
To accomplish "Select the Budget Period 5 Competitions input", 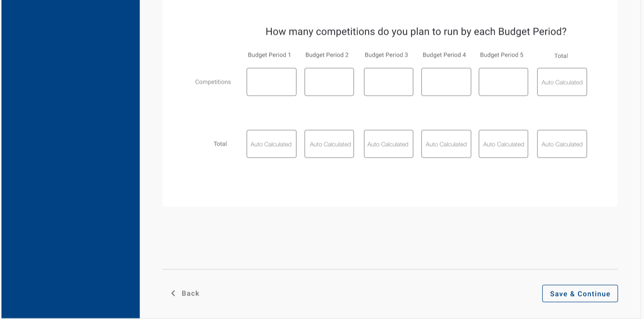I will coord(503,82).
